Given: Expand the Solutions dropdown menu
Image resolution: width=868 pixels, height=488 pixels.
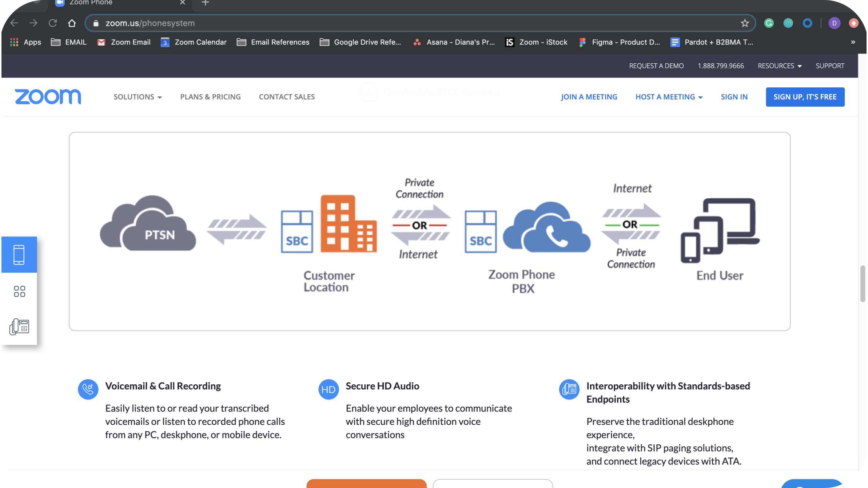Looking at the screenshot, I should [x=138, y=97].
